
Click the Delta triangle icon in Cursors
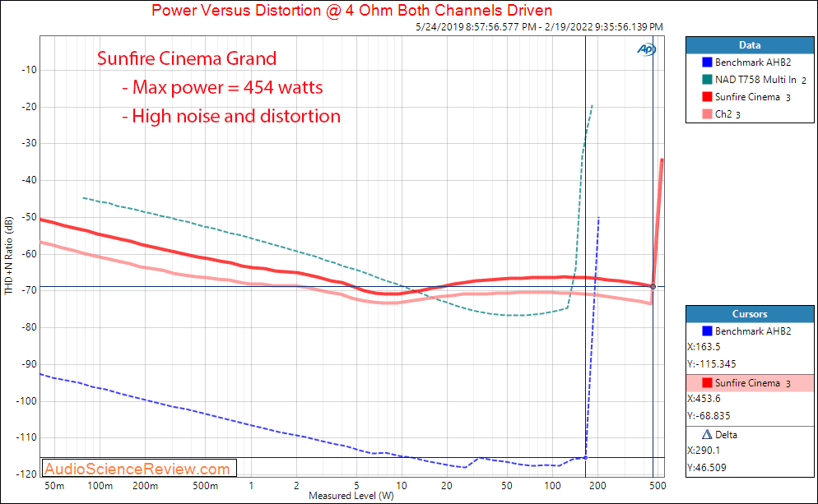pyautogui.click(x=707, y=434)
